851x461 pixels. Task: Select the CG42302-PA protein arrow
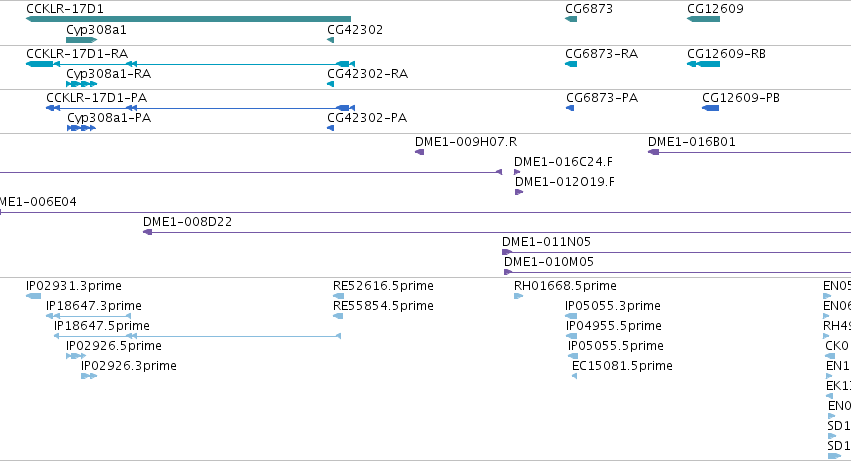[331, 128]
